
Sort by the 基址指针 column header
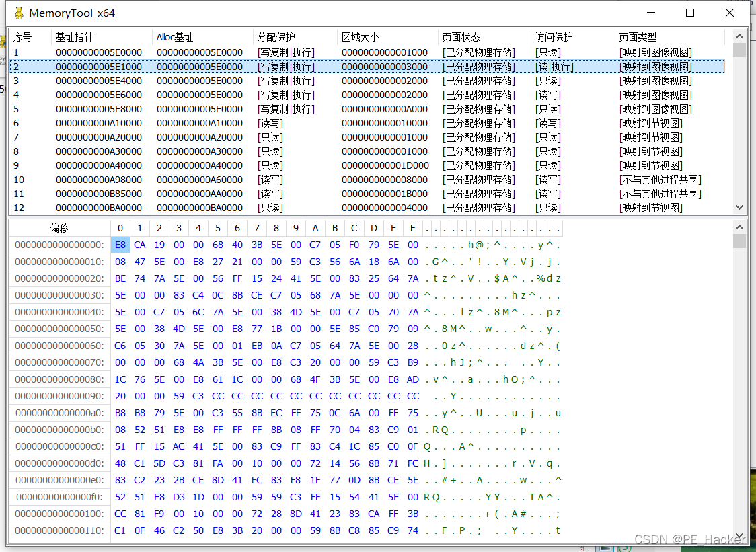102,37
